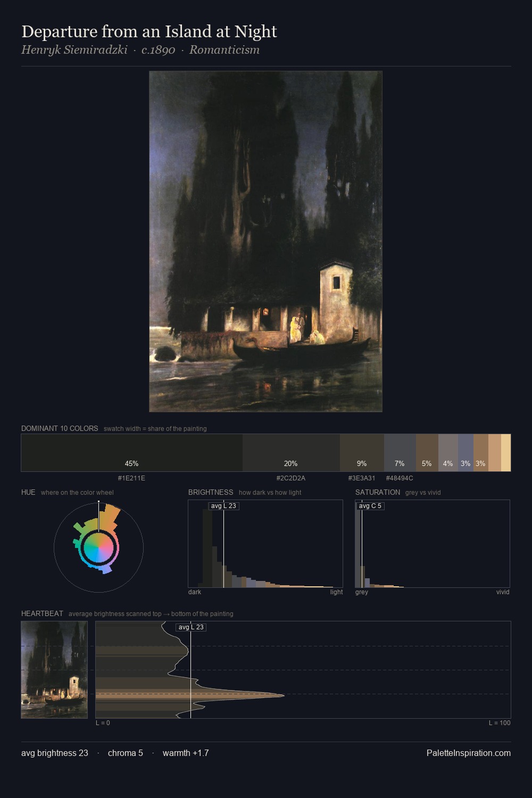Click the PaletteInspiration.com link
The image size is (532, 798).
468,753
